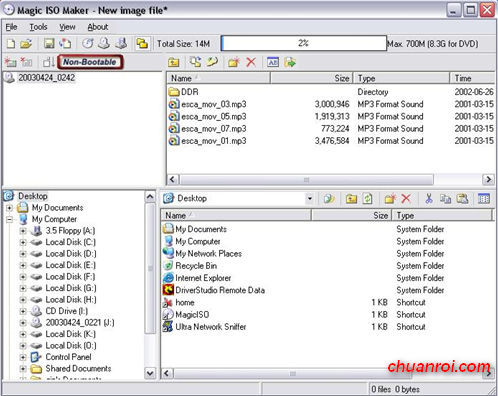The image size is (498, 396).
Task: Click right arrow of image file list scrollbar
Action: tap(488, 180)
